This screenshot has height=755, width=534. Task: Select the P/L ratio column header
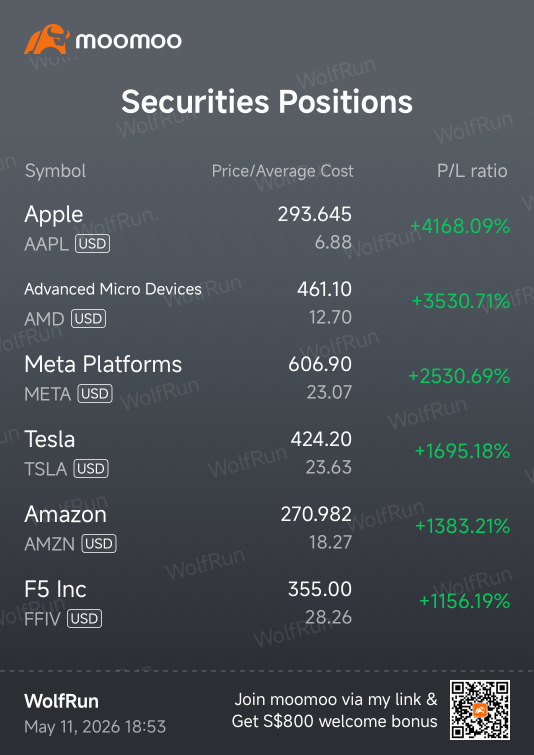[472, 171]
